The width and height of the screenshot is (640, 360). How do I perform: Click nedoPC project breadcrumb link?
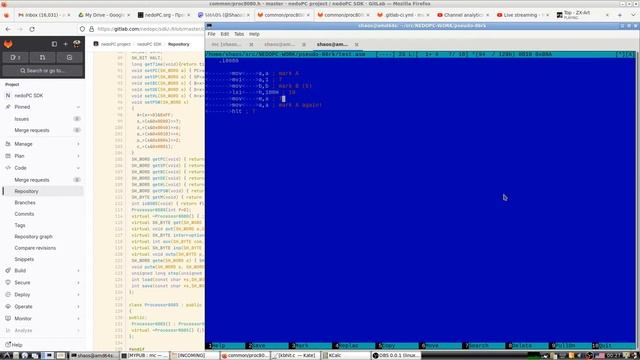coord(116,44)
